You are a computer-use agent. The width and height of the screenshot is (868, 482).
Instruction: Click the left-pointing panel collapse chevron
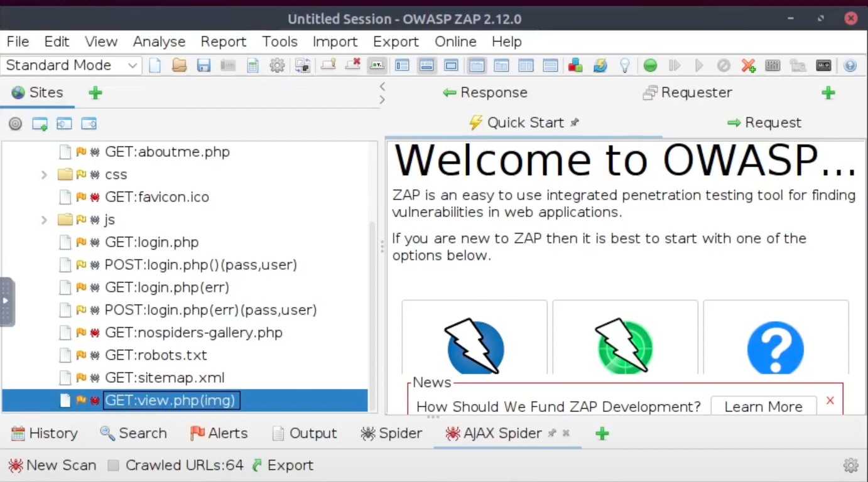382,86
